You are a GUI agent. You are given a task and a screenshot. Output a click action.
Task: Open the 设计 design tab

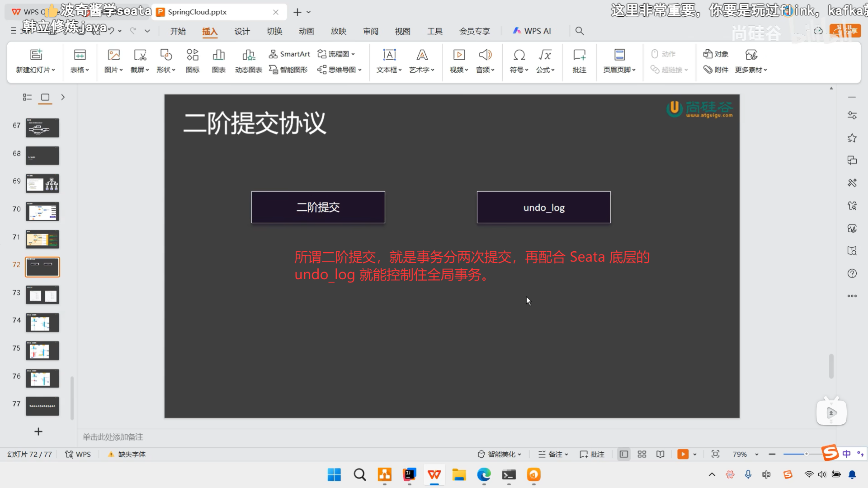click(242, 31)
